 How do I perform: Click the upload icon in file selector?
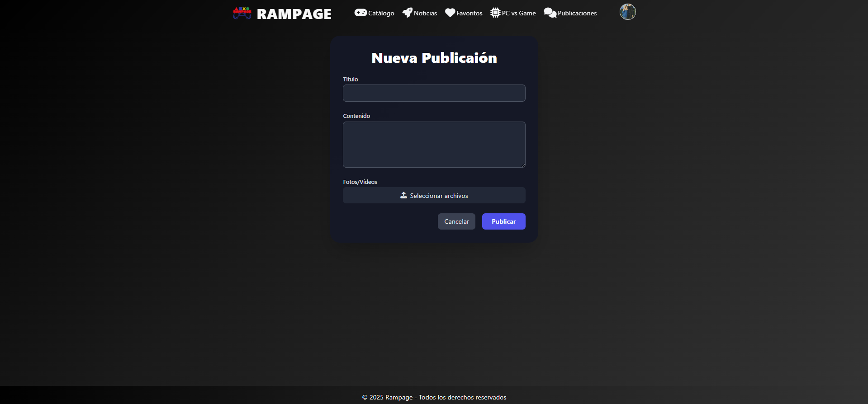click(403, 195)
